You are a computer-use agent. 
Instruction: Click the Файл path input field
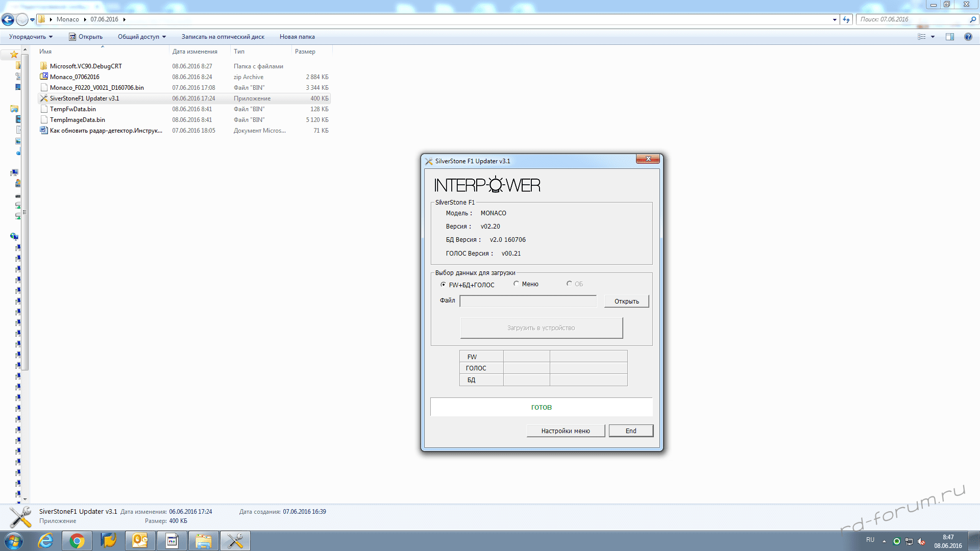(528, 302)
